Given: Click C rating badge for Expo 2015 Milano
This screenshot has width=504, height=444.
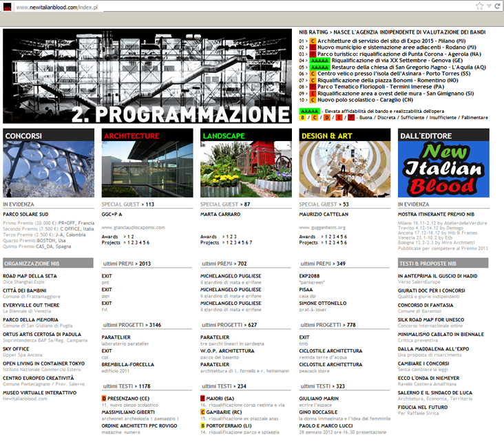Looking at the screenshot, I should tap(313, 41).
